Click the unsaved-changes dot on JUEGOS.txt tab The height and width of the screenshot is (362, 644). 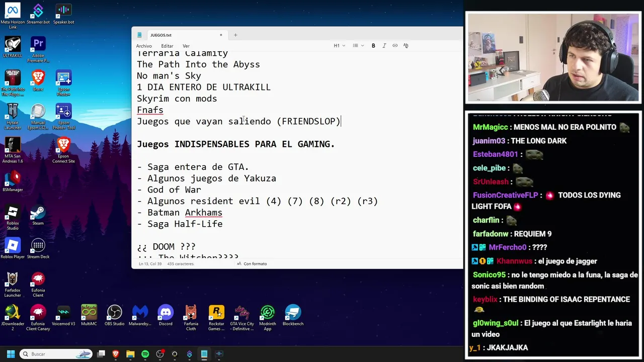[221, 35]
